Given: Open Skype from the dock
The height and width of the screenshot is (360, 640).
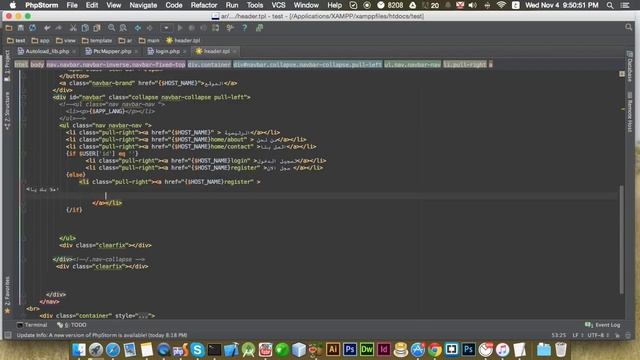Looking at the screenshot, I should tap(197, 349).
